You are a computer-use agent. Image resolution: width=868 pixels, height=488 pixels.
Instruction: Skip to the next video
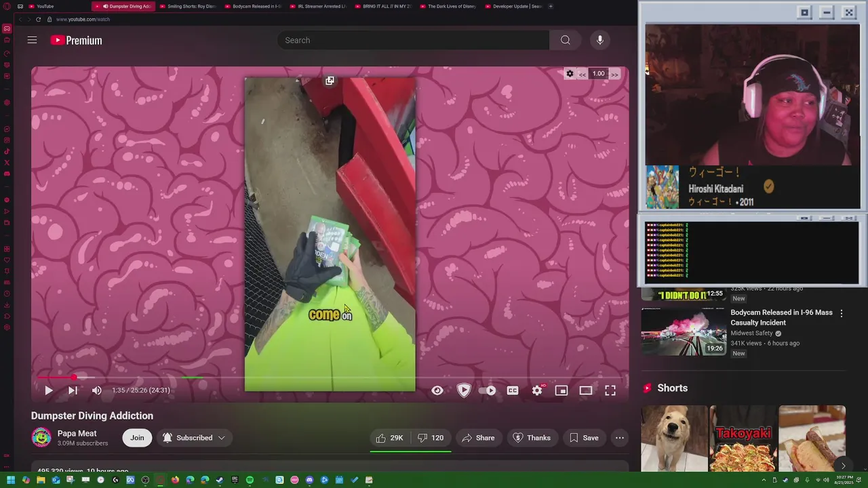pyautogui.click(x=73, y=390)
